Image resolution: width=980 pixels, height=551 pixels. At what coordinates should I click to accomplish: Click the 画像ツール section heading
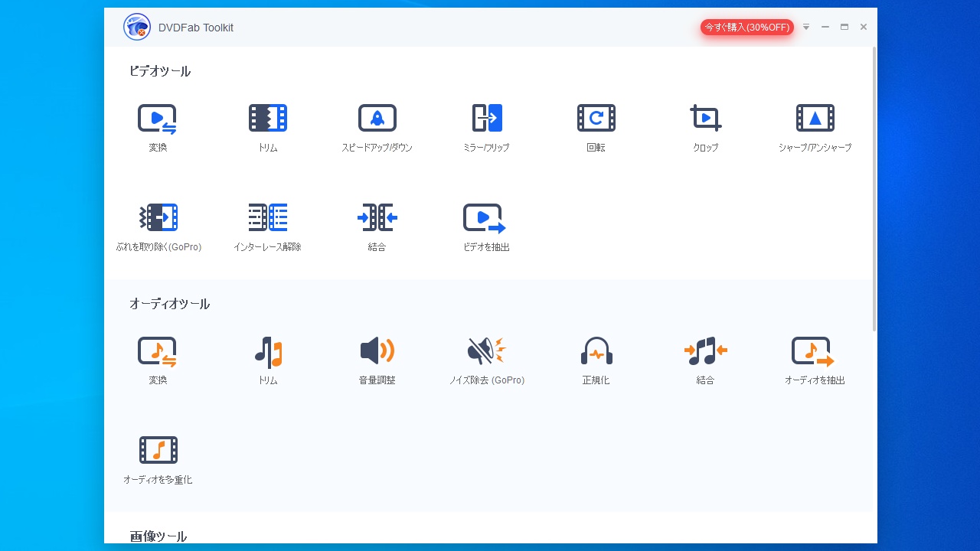click(x=158, y=536)
